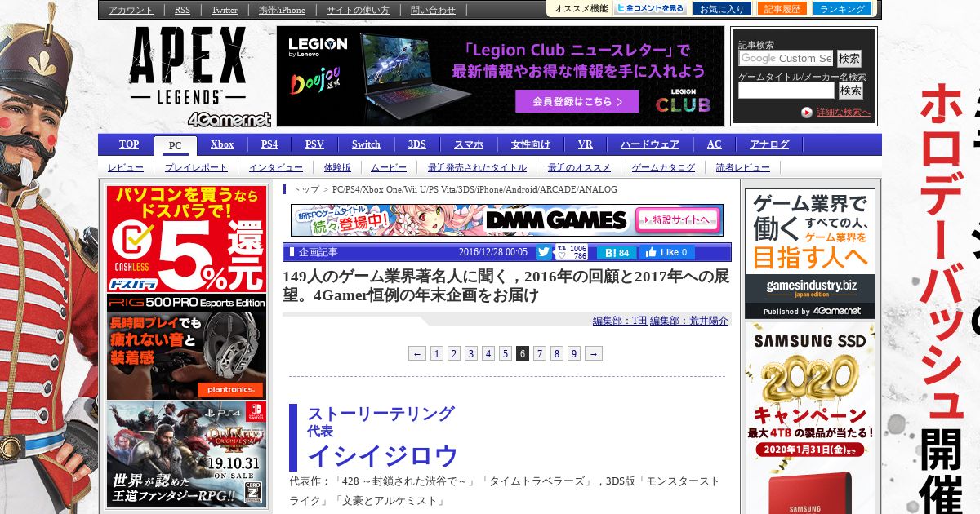The height and width of the screenshot is (514, 980).
Task: Click the Hatena bookmark B! 84 button
Action: click(x=617, y=253)
